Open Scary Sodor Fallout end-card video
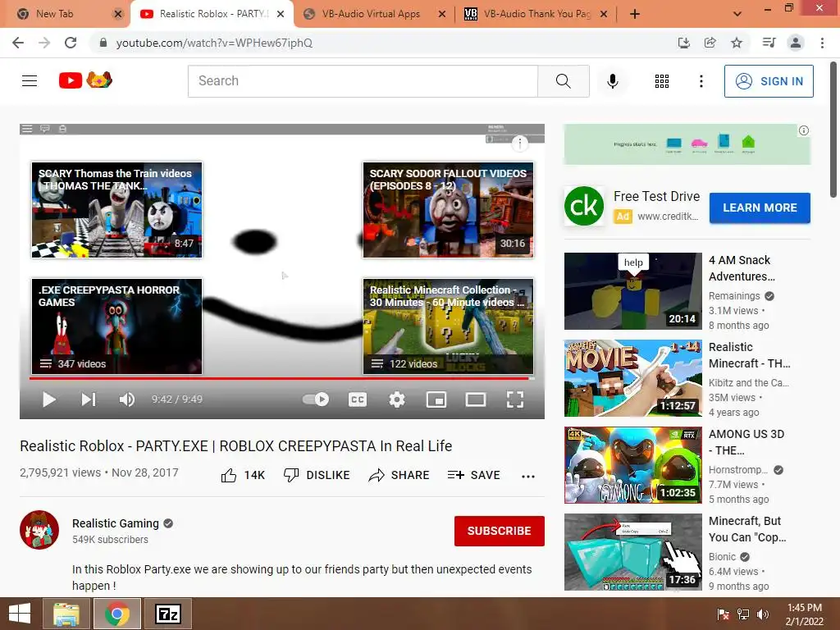 (448, 210)
